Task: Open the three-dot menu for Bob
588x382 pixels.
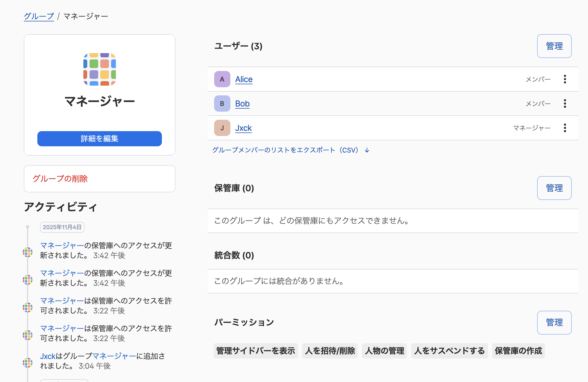Action: coord(565,103)
